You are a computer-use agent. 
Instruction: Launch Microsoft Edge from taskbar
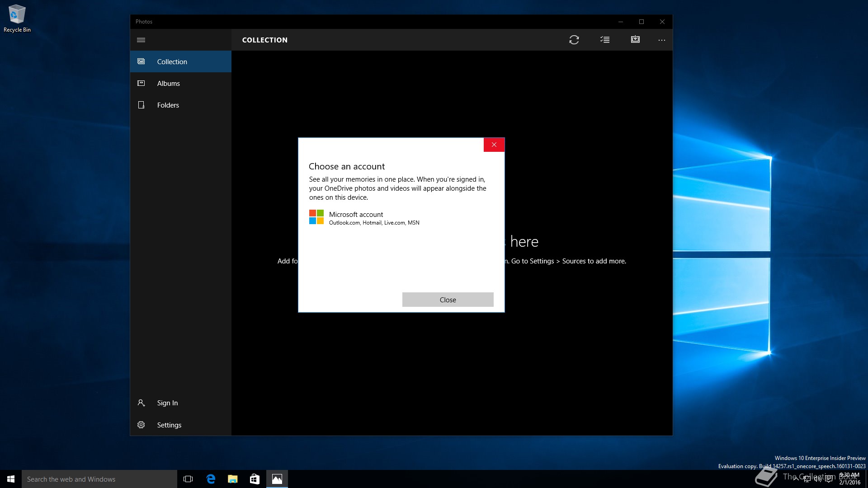pyautogui.click(x=211, y=479)
